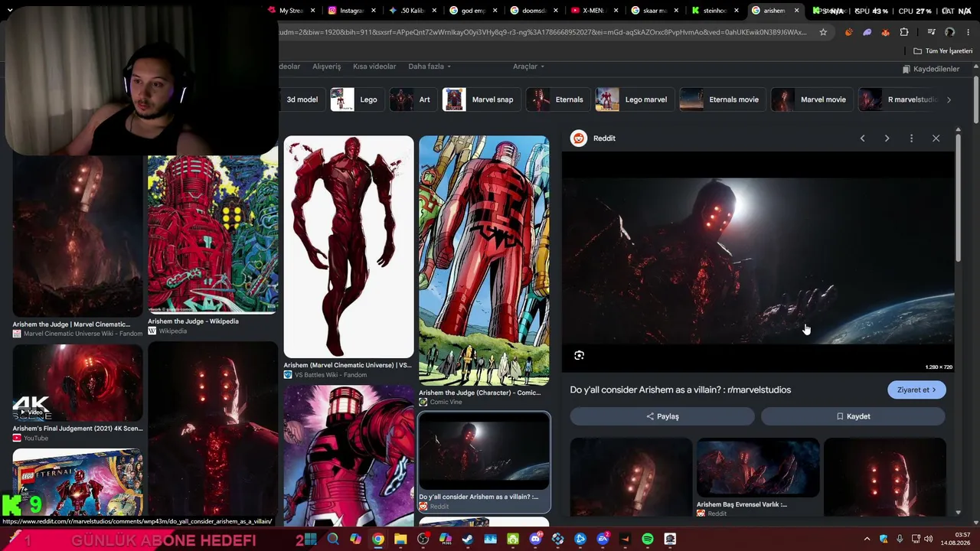
Task: Close the Reddit image preview panel
Action: pyautogui.click(x=936, y=139)
